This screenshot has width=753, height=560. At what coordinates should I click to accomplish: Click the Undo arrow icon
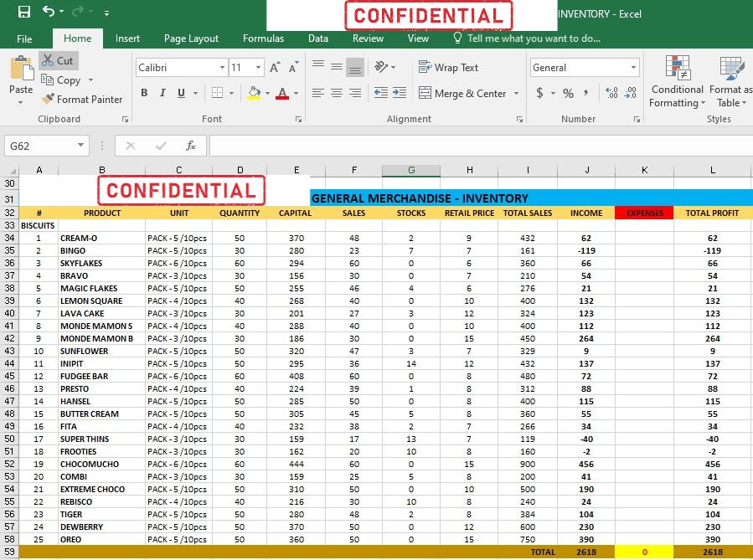pos(49,12)
